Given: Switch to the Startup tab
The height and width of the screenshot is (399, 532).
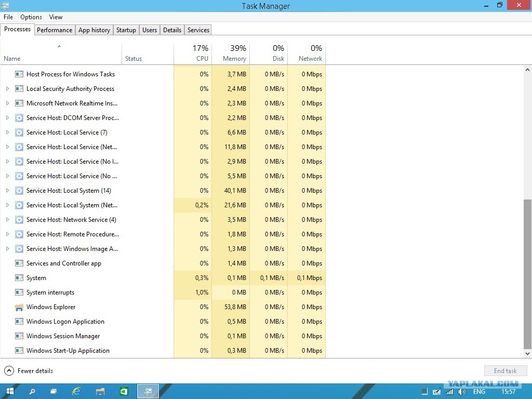Looking at the screenshot, I should [x=126, y=30].
